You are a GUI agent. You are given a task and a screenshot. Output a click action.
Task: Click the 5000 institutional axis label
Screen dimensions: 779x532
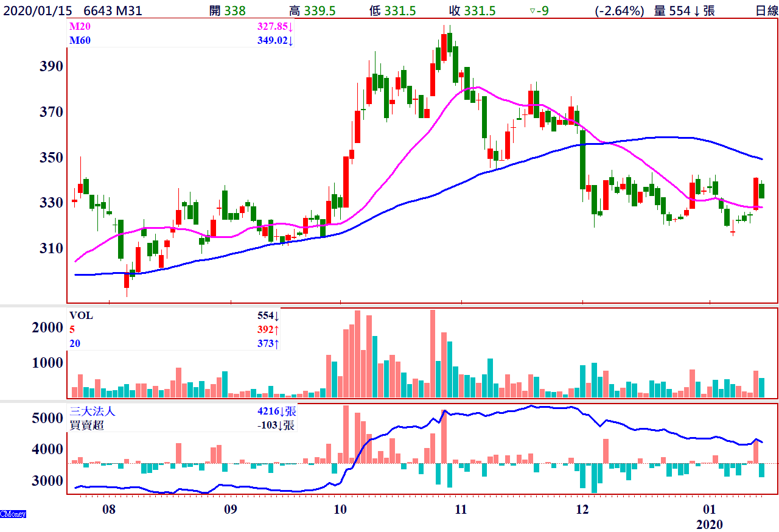[x=48, y=418]
